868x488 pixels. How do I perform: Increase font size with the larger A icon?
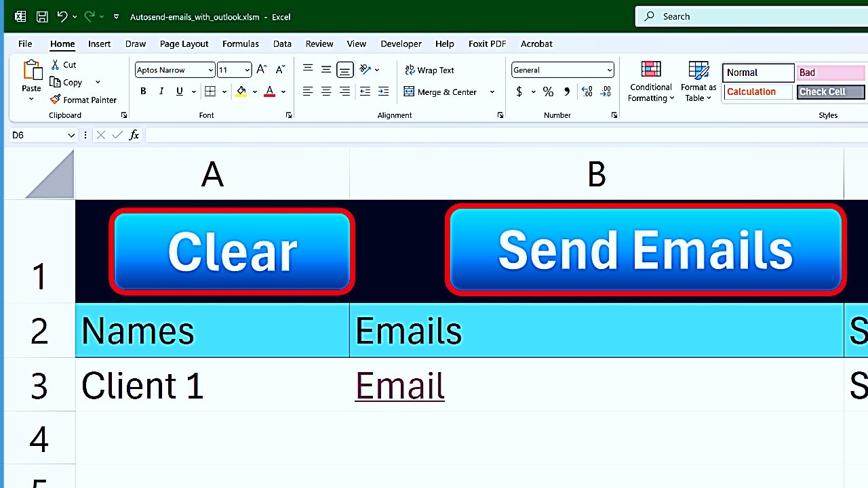[262, 70]
